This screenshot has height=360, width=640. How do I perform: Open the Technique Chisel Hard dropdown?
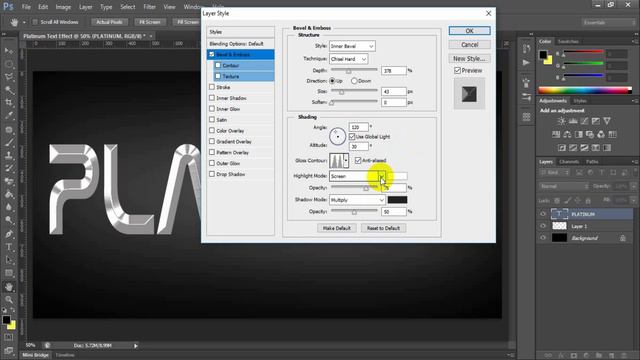tap(349, 59)
